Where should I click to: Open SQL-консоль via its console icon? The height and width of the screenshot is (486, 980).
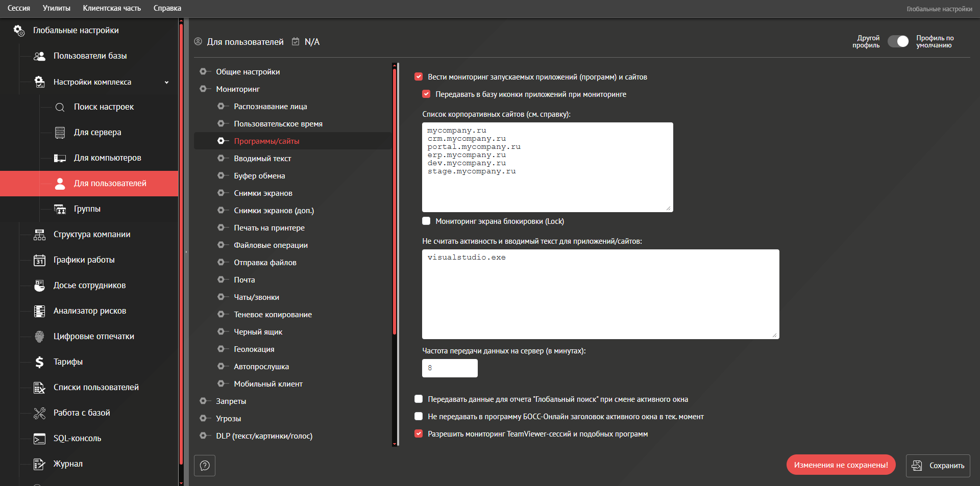(39, 439)
